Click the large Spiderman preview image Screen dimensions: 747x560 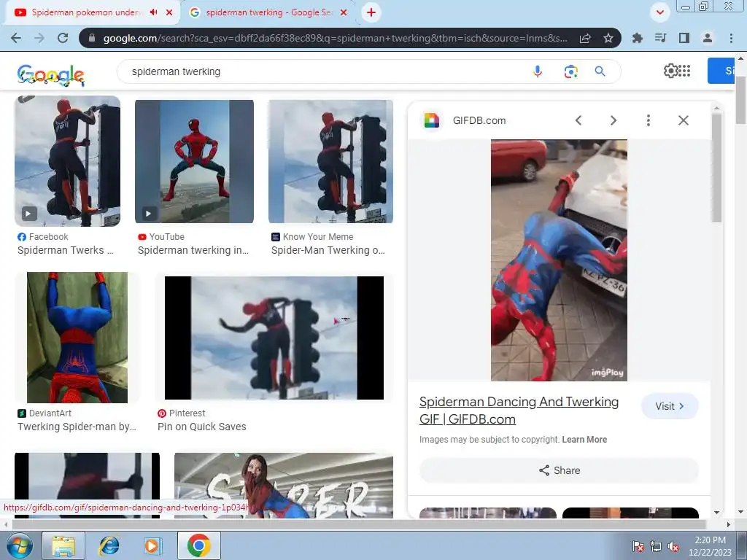(559, 260)
